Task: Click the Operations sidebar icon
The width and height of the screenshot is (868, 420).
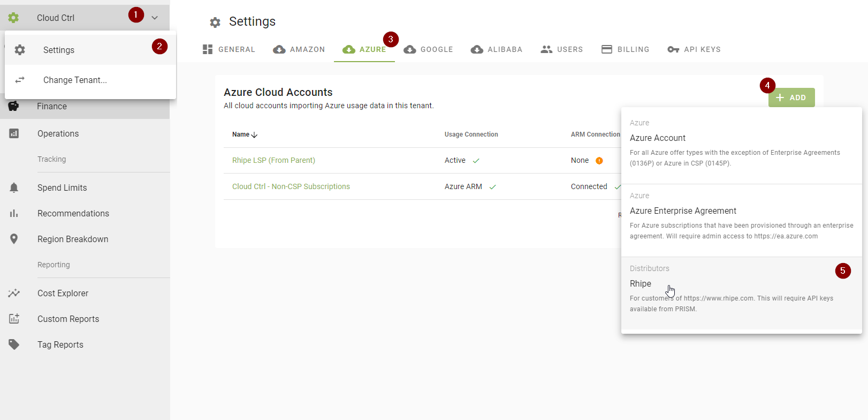Action: (14, 133)
